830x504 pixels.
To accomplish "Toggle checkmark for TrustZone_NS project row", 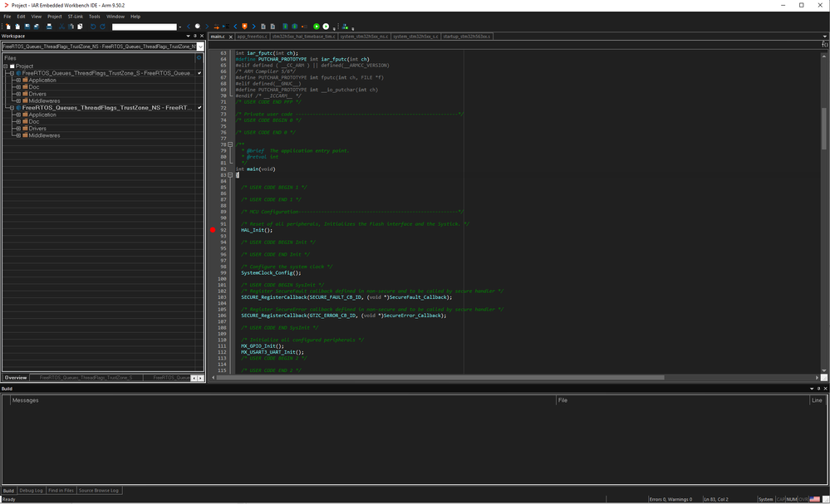I will coord(199,107).
